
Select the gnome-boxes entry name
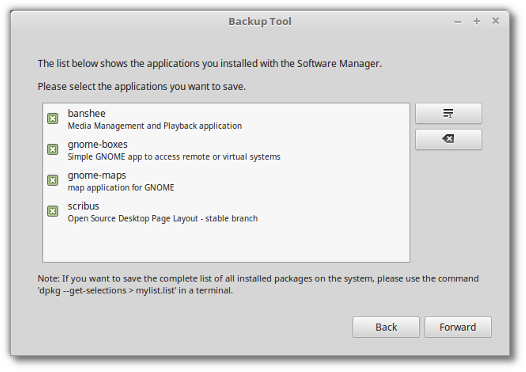pos(98,145)
